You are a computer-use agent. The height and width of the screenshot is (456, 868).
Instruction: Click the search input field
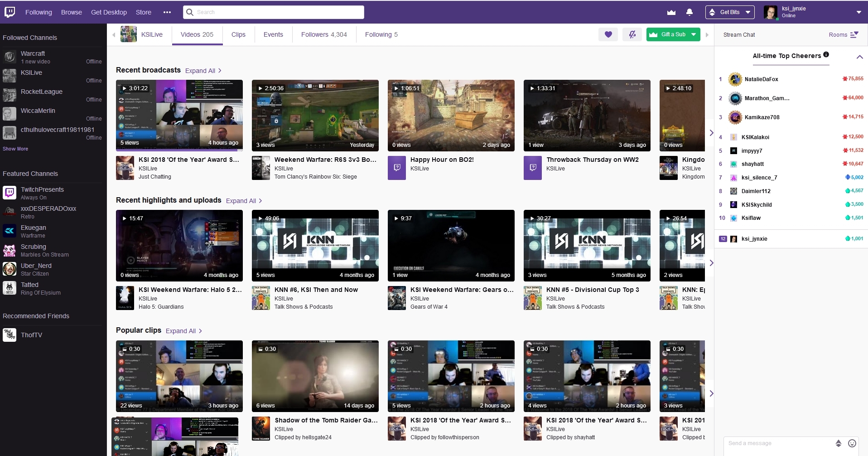pyautogui.click(x=274, y=12)
